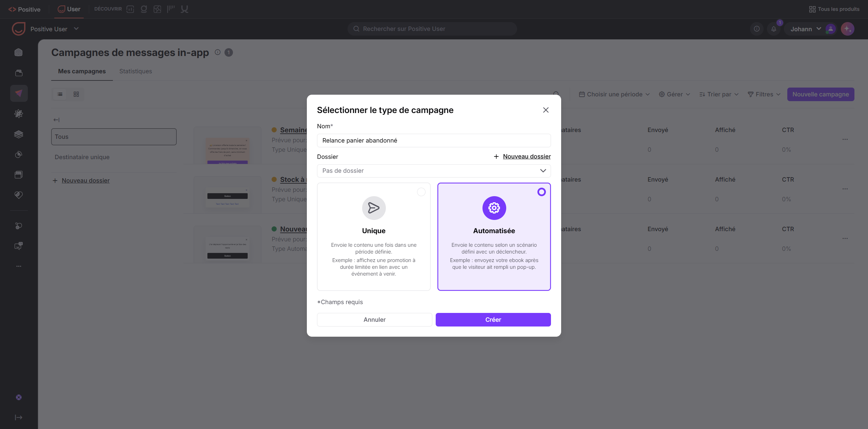Open the atom-shaped sidebar icon
The width and height of the screenshot is (868, 429).
coord(19,114)
